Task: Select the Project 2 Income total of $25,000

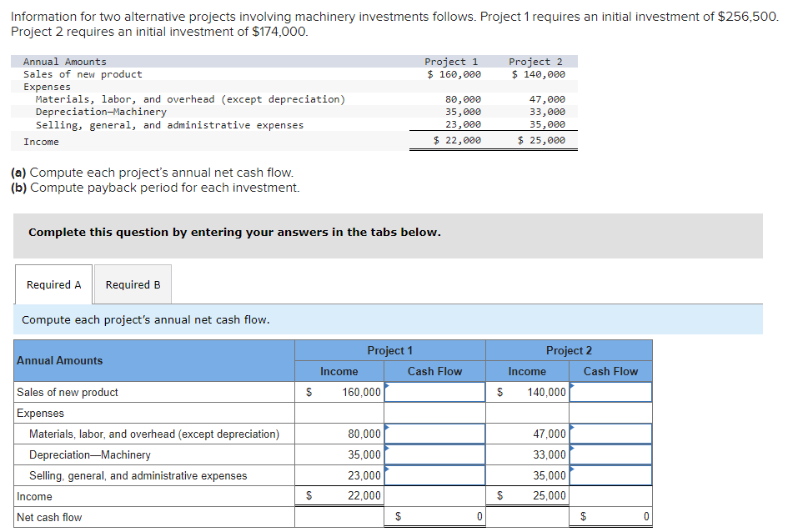Action: 528,496
